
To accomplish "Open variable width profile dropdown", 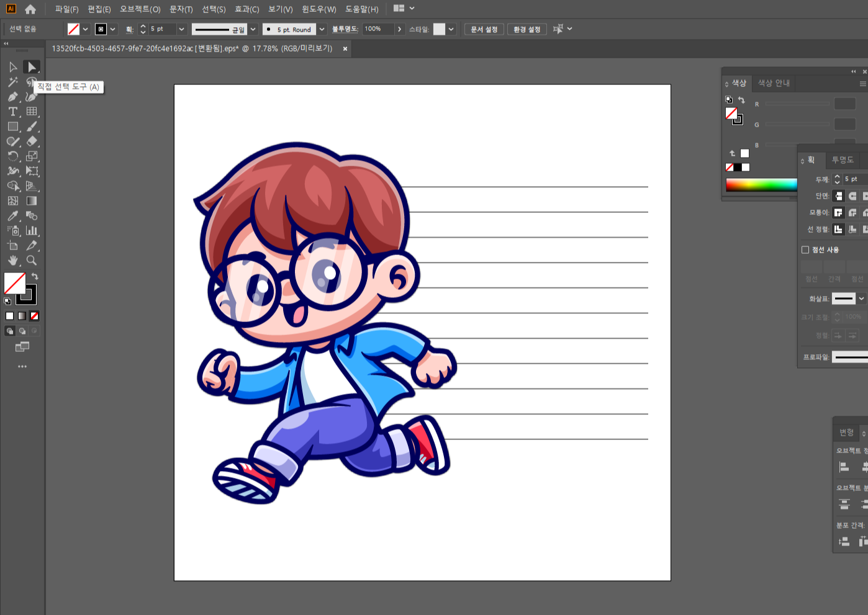I will click(x=253, y=29).
